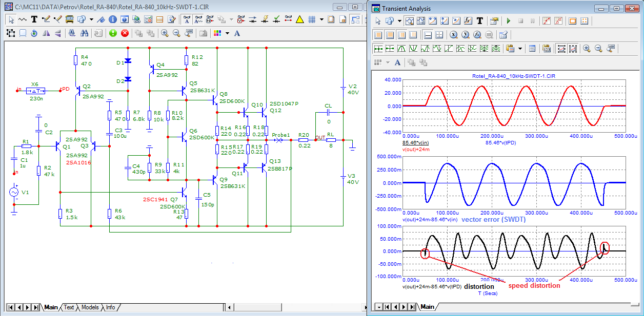Switch to the Models tab
Viewport: 644px width, 316px height.
(x=90, y=307)
